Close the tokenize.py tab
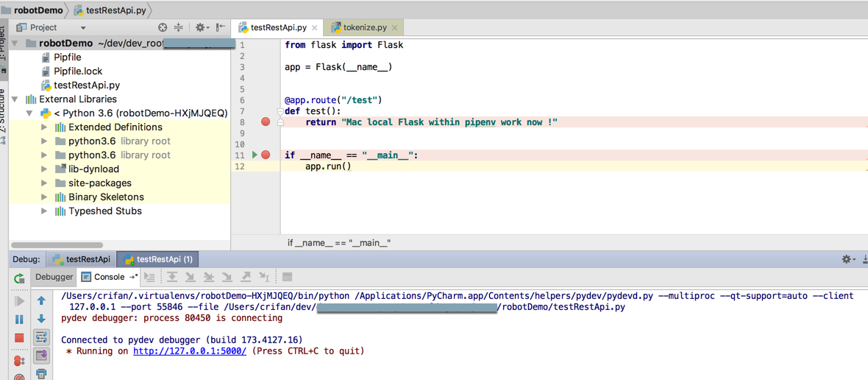Image resolution: width=868 pixels, height=380 pixels. click(x=394, y=28)
